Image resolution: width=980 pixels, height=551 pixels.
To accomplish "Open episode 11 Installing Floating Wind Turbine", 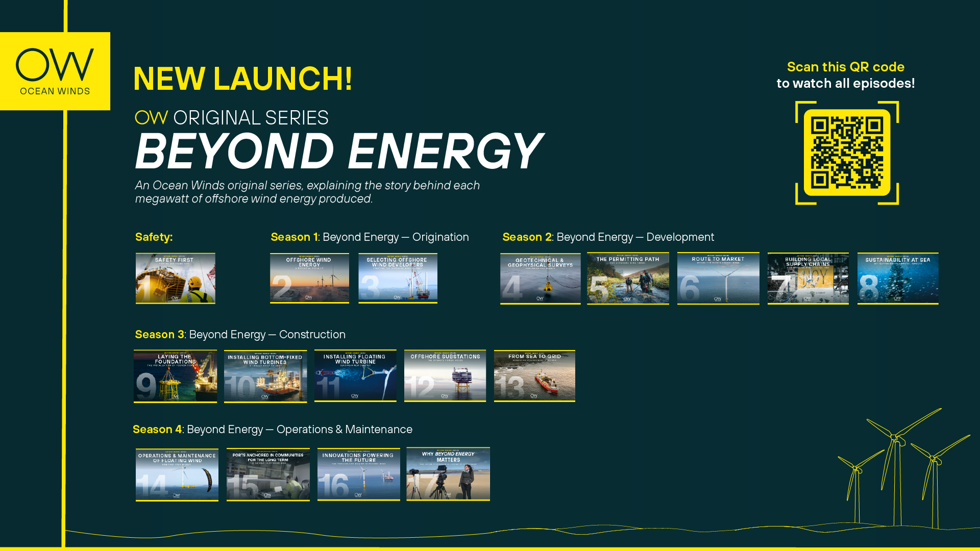I will [x=355, y=376].
